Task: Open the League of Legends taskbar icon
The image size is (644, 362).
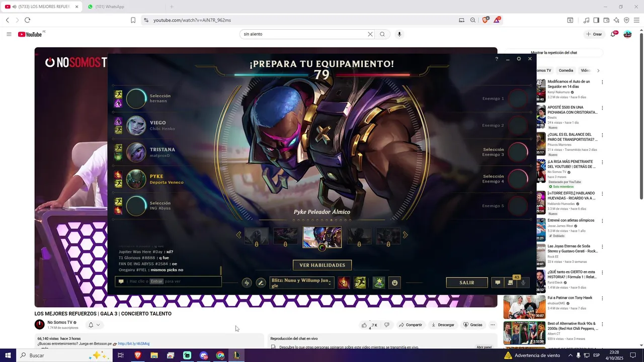Action: coord(236,355)
